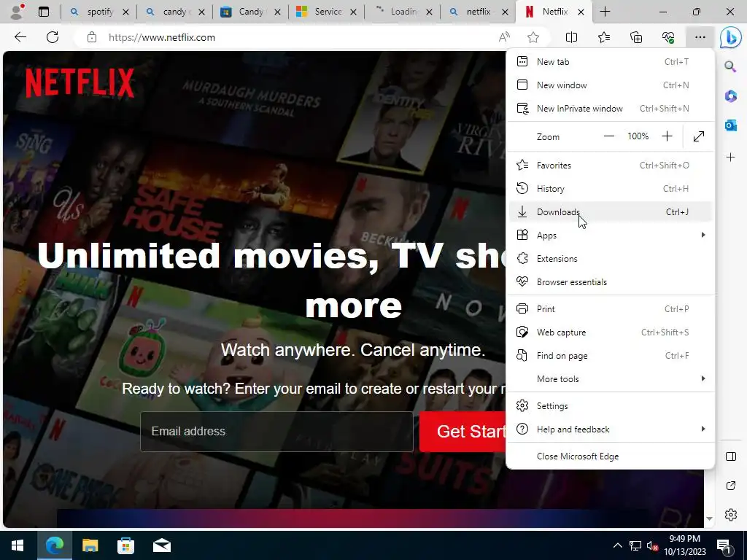The height and width of the screenshot is (560, 747).
Task: Select New window menu item
Action: [611, 85]
